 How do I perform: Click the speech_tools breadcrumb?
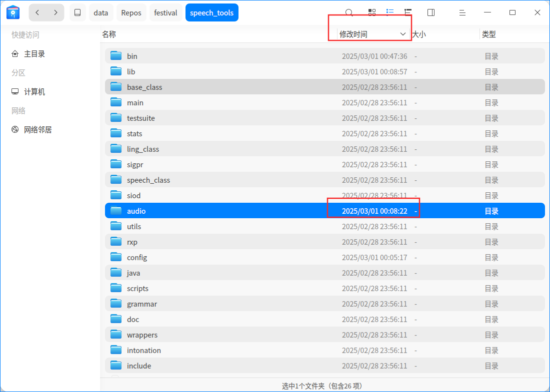(212, 12)
